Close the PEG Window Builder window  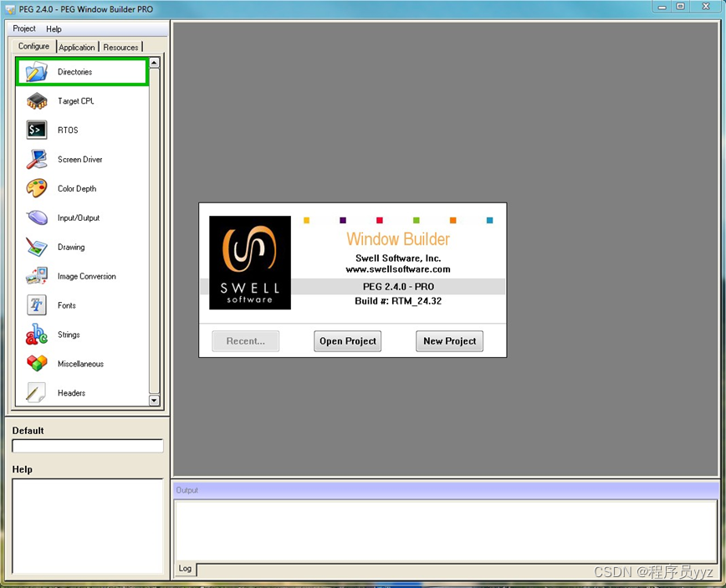click(x=706, y=7)
